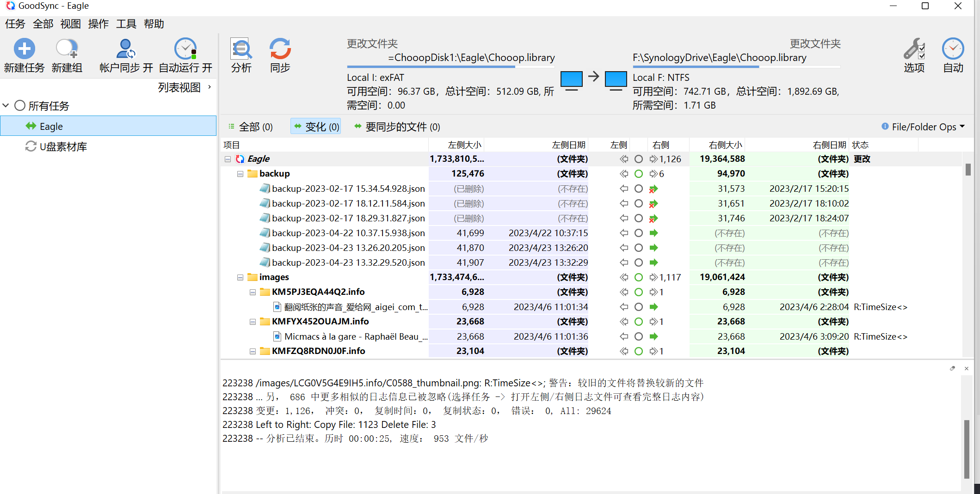The height and width of the screenshot is (494, 980).
Task: Open the Tools (工具) menu
Action: [x=126, y=24]
